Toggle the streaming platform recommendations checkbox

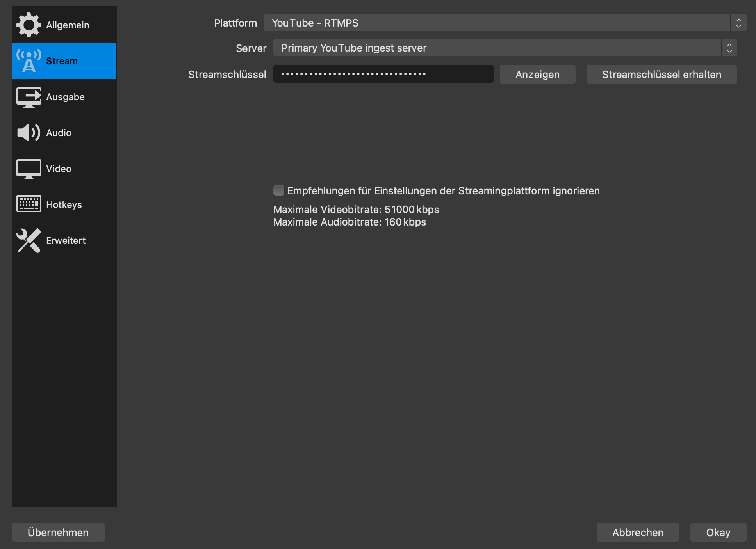point(278,191)
